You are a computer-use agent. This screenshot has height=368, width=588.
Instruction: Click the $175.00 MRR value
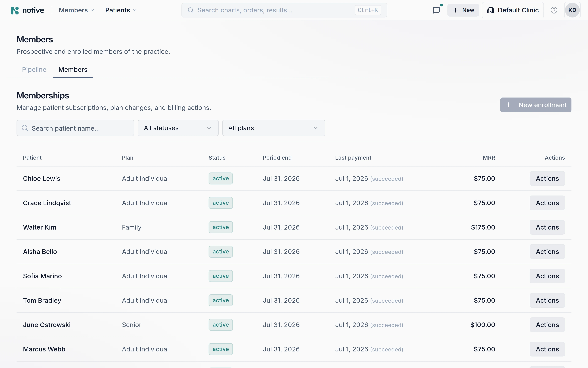coord(483,227)
